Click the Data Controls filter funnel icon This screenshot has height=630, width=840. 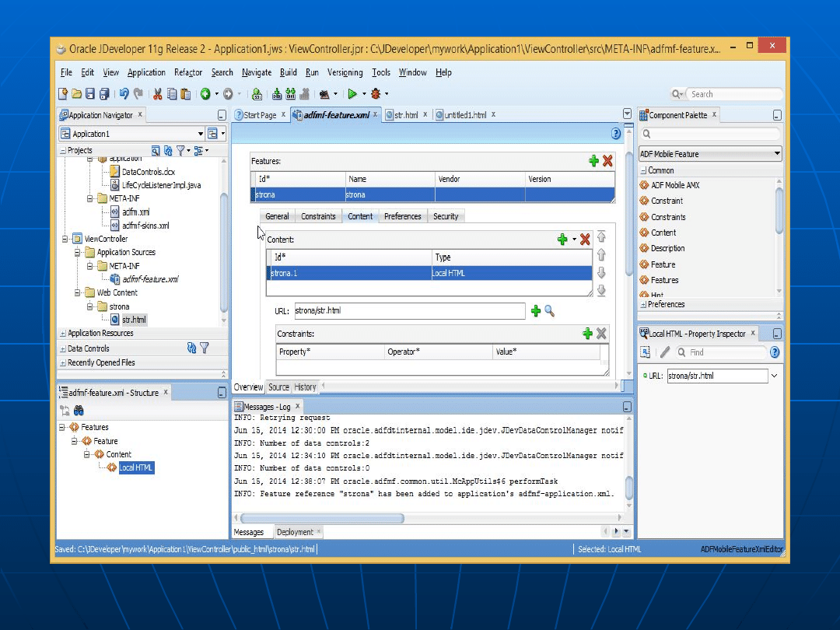point(205,348)
